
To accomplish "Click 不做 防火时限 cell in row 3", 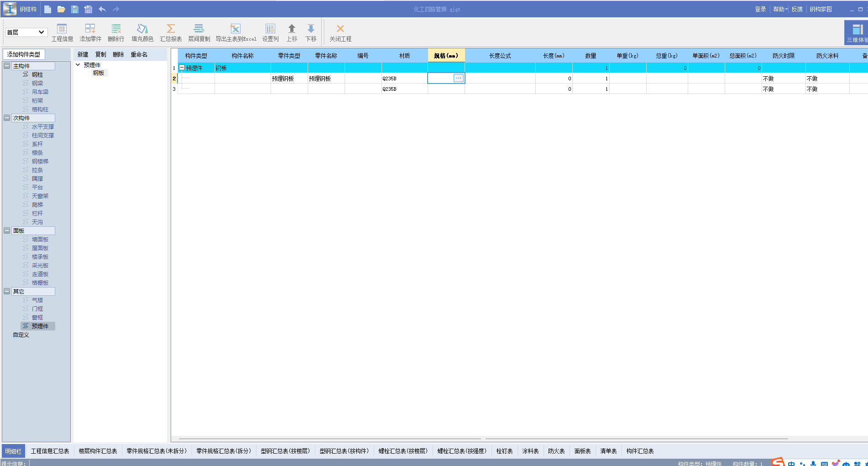I will click(784, 89).
